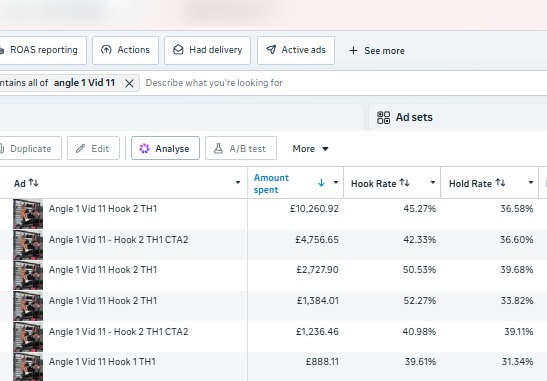Screen dimensions: 547x381
Task: Sort by Hook Rate column arrows
Action: click(404, 182)
